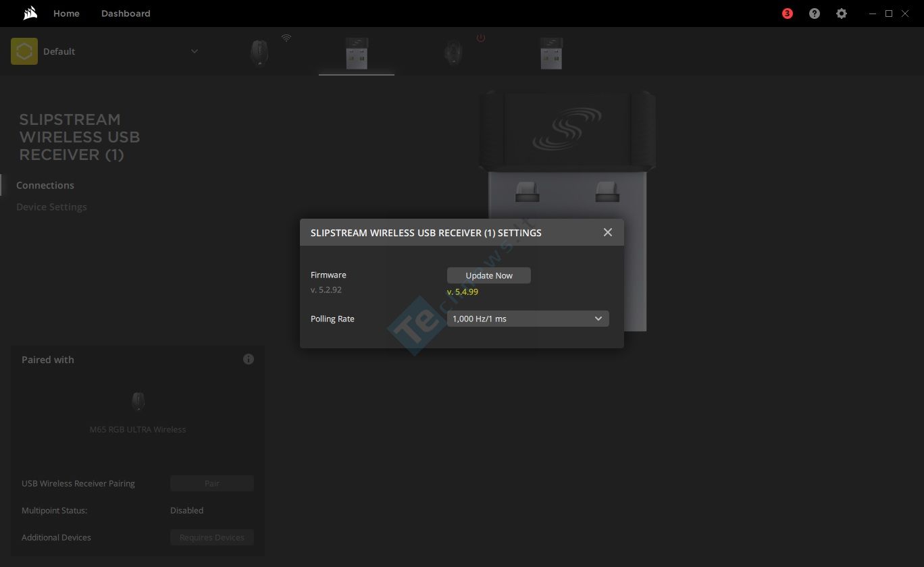
Task: Select the second USB receiver device
Action: pyautogui.click(x=551, y=53)
